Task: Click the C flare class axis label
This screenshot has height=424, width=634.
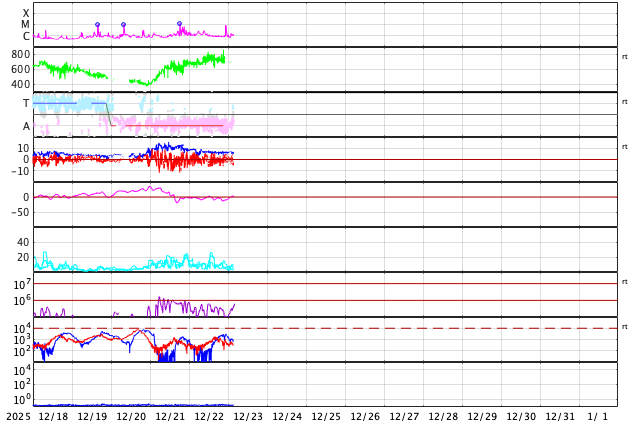Action: 26,36
